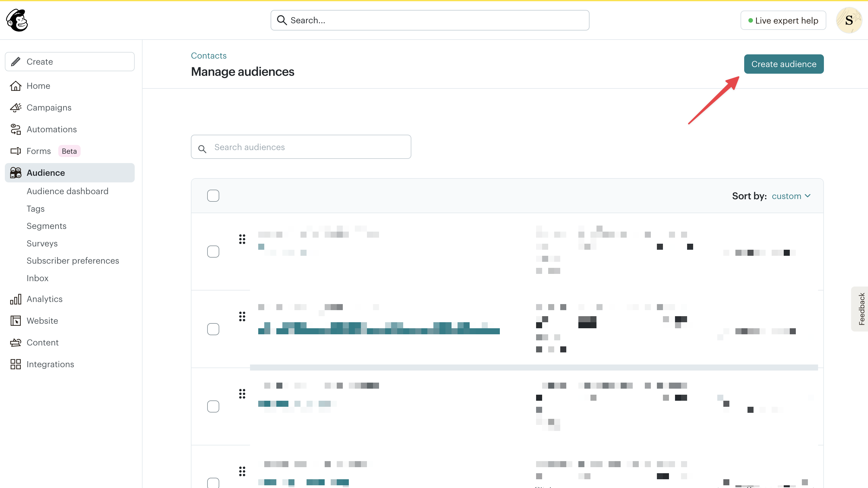Click the drag handle on the third audience
The height and width of the screenshot is (488, 868).
pos(242,393)
